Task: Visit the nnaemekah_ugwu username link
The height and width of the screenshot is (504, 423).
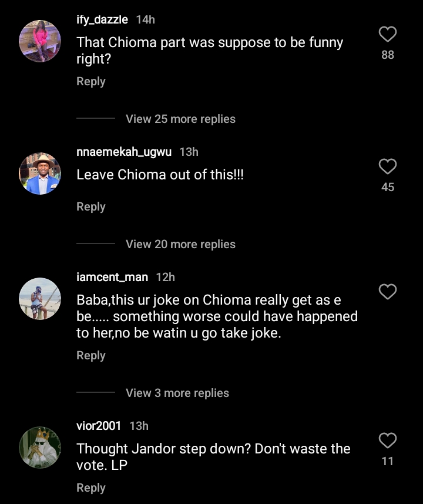Action: [124, 152]
